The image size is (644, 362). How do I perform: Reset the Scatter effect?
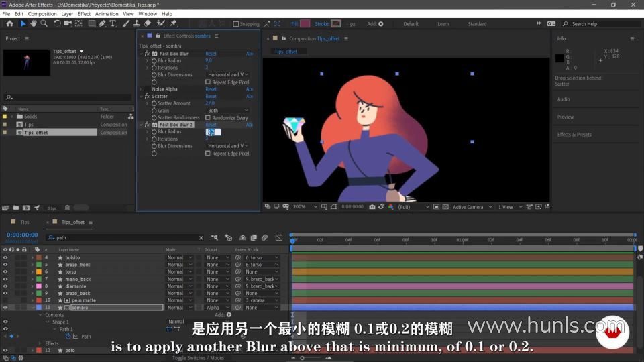[x=211, y=96]
